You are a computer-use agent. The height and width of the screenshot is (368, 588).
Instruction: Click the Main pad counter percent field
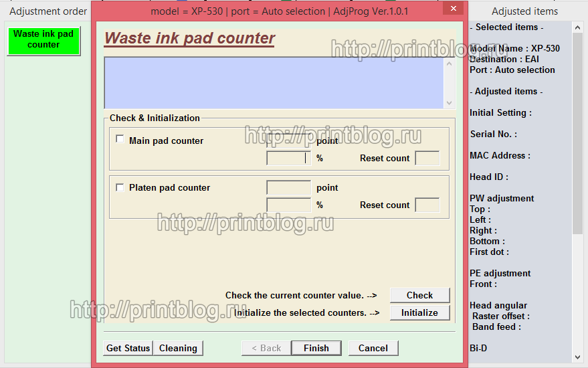289,159
